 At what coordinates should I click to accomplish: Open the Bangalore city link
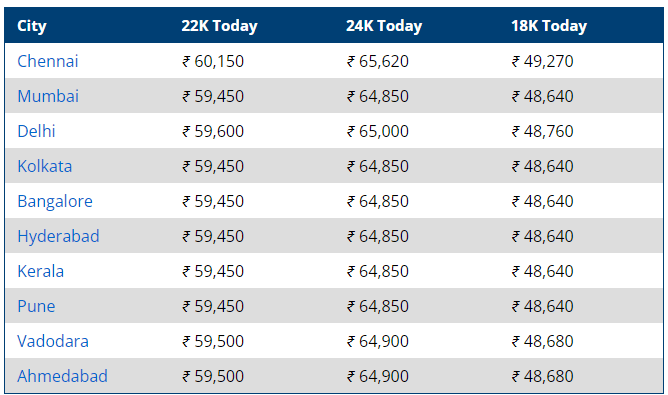(55, 201)
